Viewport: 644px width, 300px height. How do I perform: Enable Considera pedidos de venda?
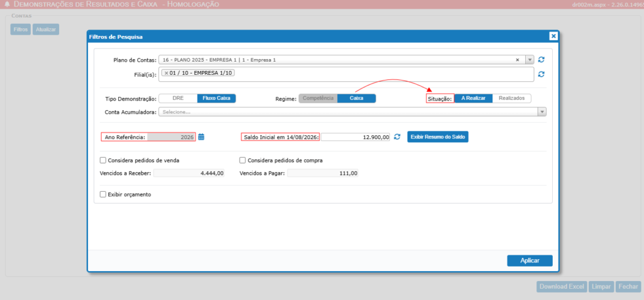pyautogui.click(x=103, y=160)
